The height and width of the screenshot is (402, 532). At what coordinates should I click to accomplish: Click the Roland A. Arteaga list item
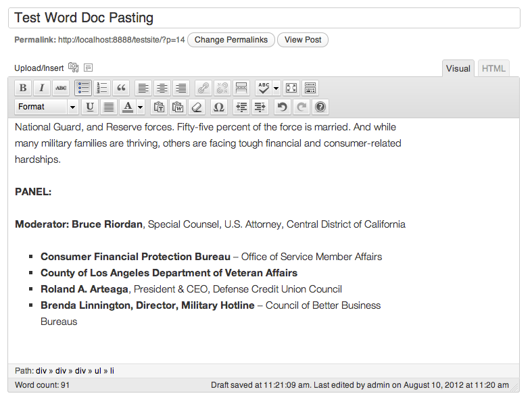(191, 289)
